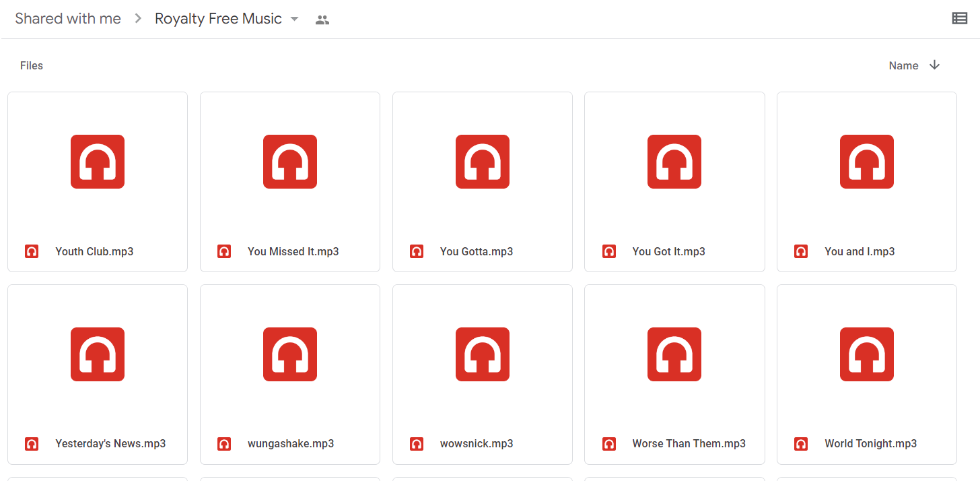Click the shared folder people icon
Screen dimensions: 980x481
tap(322, 20)
